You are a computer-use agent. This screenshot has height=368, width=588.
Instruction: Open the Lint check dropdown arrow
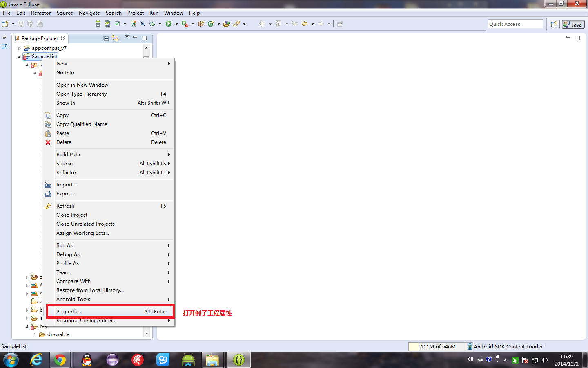click(125, 24)
